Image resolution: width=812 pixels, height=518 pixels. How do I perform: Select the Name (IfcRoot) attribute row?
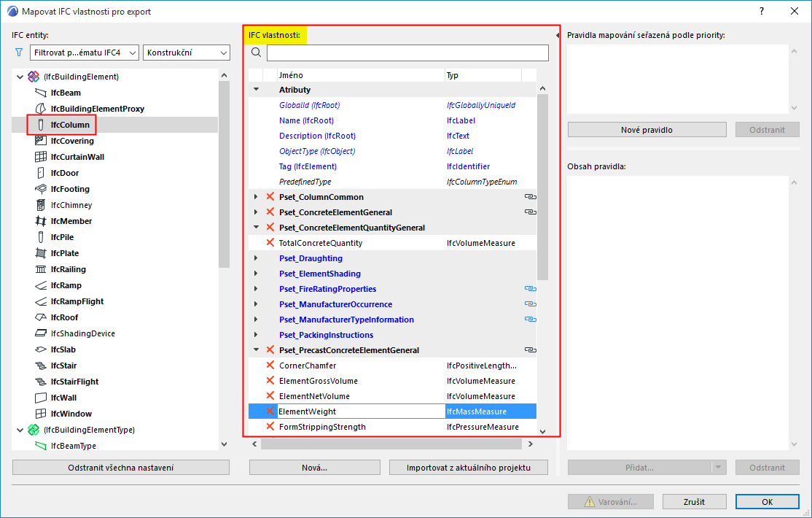pos(393,120)
